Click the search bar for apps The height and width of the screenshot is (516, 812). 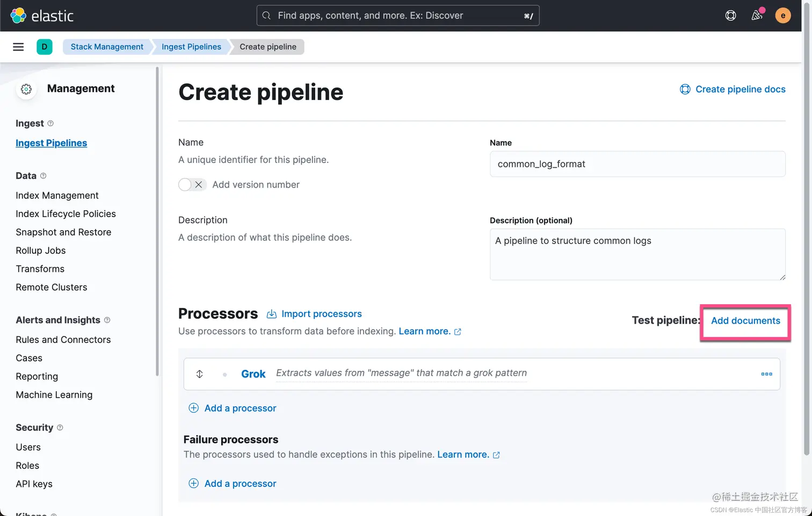click(397, 16)
